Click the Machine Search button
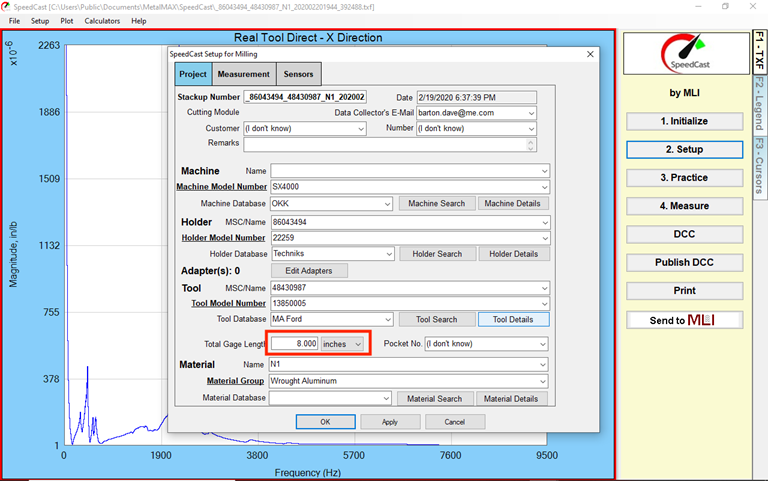The image size is (768, 481). click(436, 203)
